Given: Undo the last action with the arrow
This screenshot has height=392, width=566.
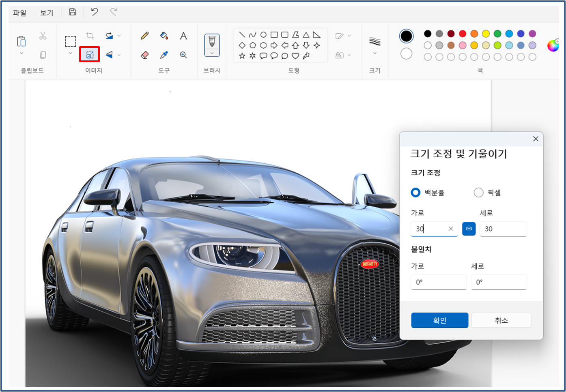Looking at the screenshot, I should pyautogui.click(x=95, y=12).
